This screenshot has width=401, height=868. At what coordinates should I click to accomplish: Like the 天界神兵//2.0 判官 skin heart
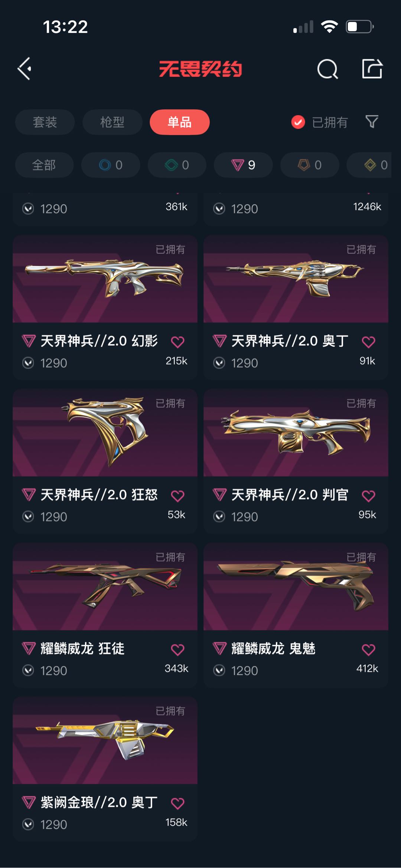pos(368,496)
